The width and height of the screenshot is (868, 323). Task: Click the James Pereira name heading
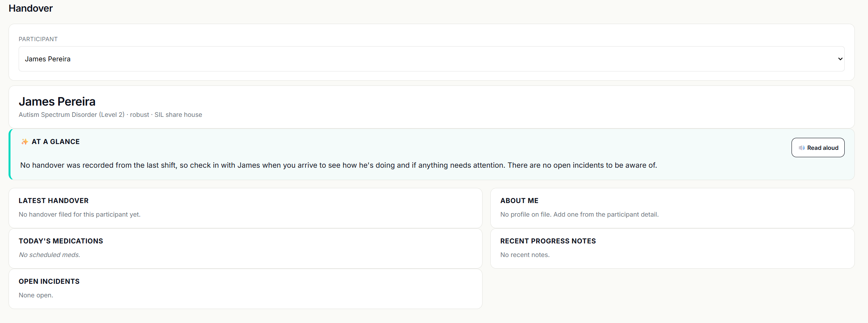(57, 101)
